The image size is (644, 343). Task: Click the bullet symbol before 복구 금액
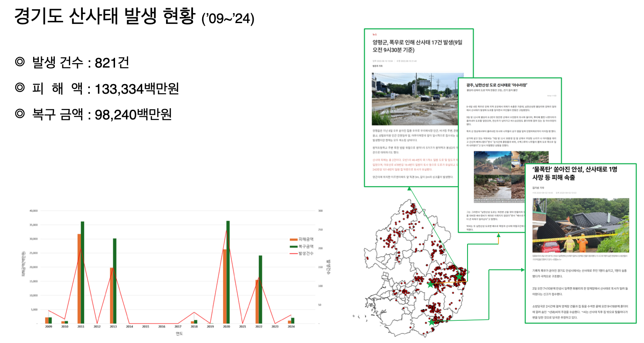19,114
